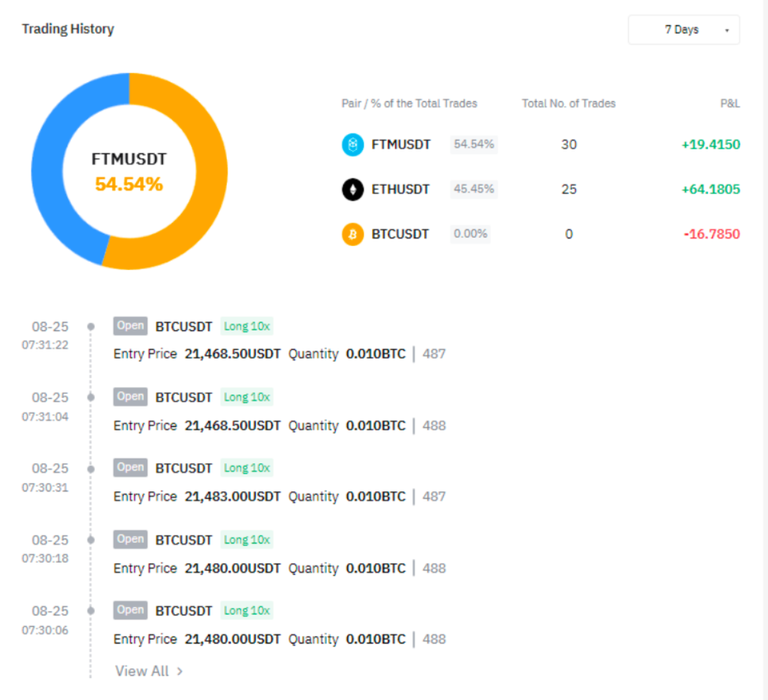Screen dimensions: 768x700
Task: Click the timeline dot for 07:31:22 trade
Action: 91,326
